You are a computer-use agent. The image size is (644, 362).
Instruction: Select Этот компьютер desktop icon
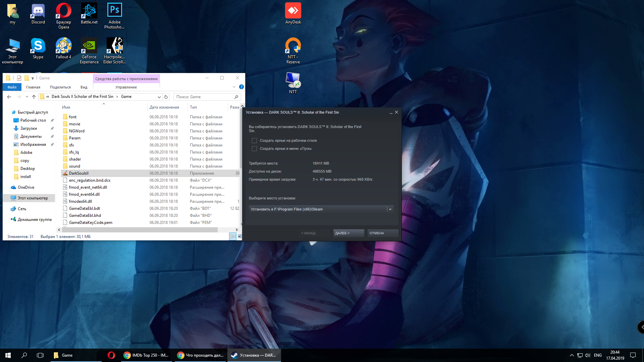[13, 51]
